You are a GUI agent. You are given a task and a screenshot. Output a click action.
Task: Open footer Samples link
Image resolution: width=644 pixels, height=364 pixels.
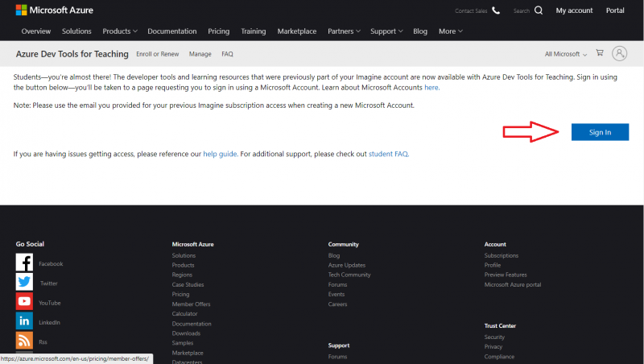coord(183,343)
